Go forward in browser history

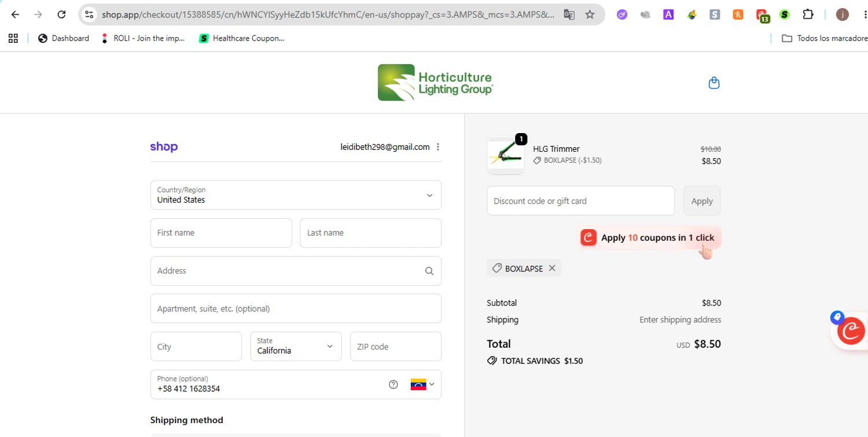(38, 14)
